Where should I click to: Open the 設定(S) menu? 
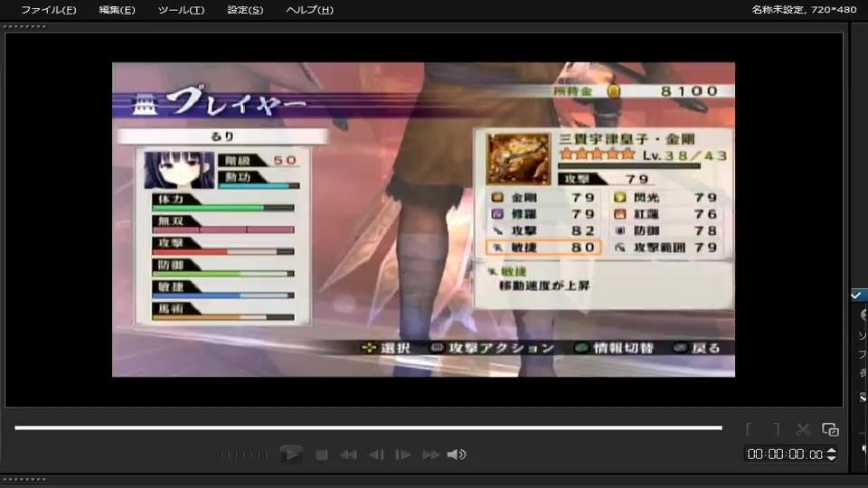point(245,10)
